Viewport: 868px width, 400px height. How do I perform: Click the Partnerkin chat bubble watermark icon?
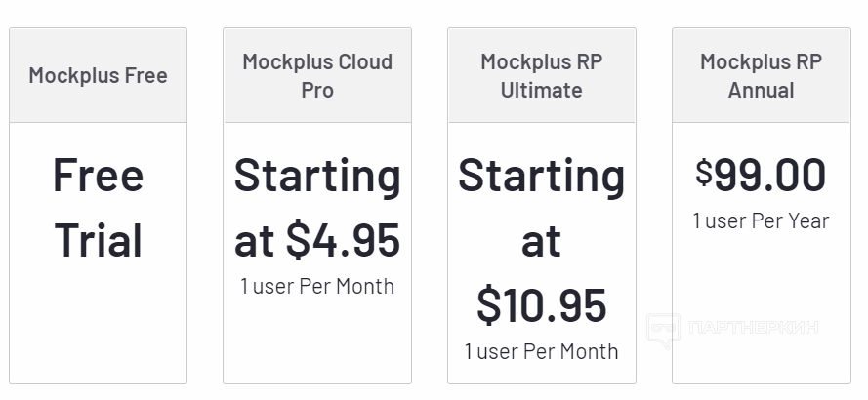coord(664,329)
